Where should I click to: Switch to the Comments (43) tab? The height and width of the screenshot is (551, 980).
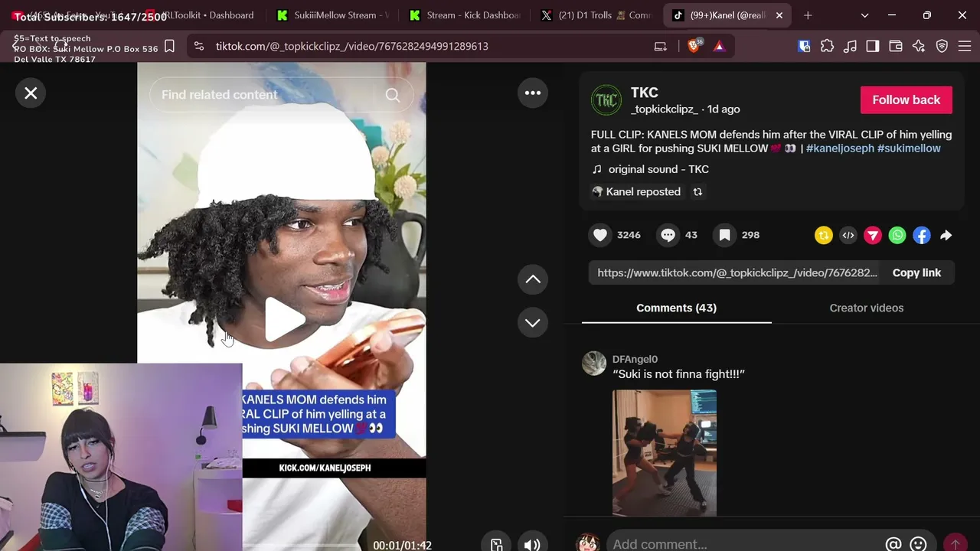click(676, 308)
